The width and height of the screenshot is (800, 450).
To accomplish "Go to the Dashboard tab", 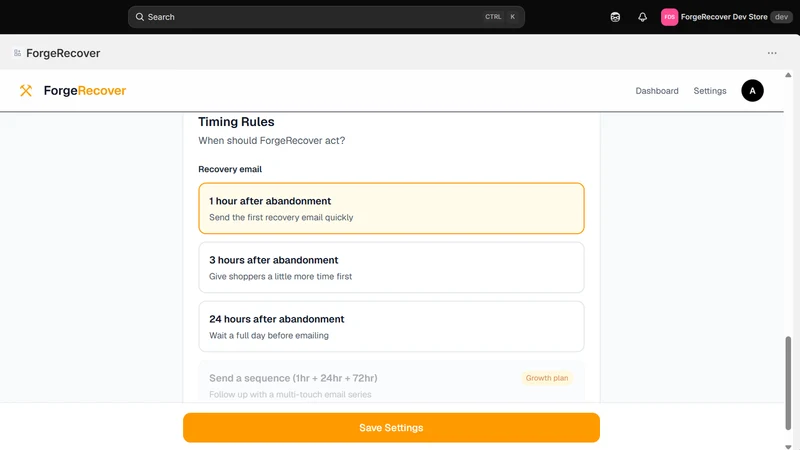I will click(657, 91).
